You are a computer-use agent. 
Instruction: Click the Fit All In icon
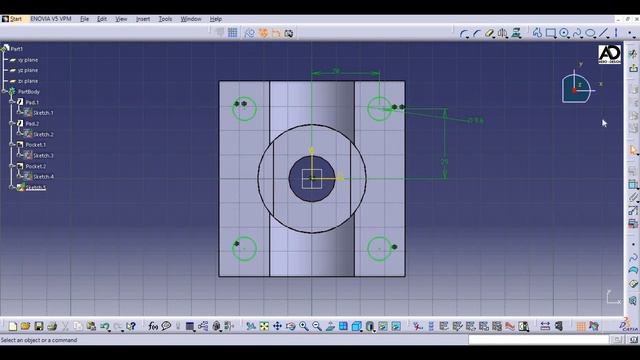(264, 326)
